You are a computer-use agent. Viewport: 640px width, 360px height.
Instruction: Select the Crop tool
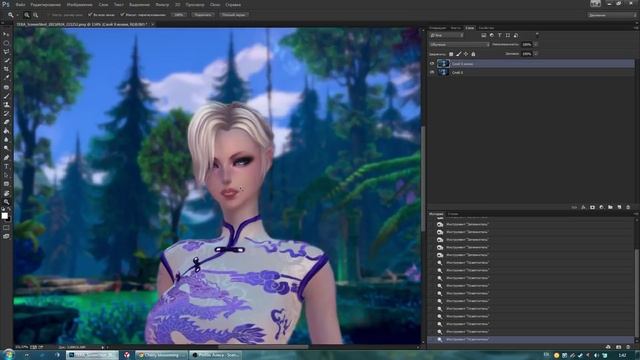pyautogui.click(x=6, y=69)
